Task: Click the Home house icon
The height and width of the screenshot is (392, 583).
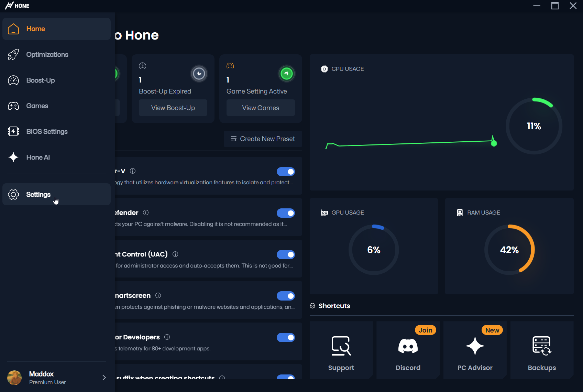Action: (13, 29)
